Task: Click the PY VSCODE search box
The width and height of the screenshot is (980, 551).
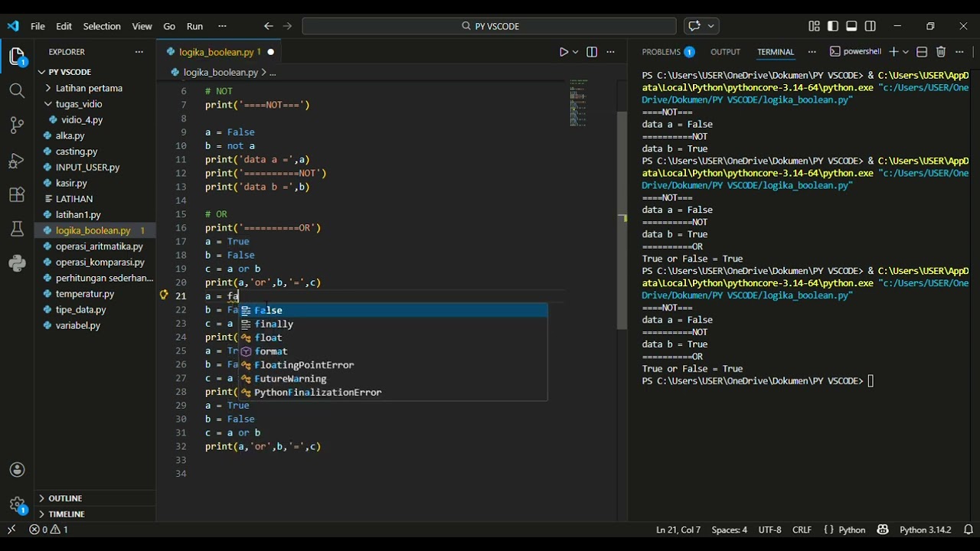Action: (x=489, y=26)
